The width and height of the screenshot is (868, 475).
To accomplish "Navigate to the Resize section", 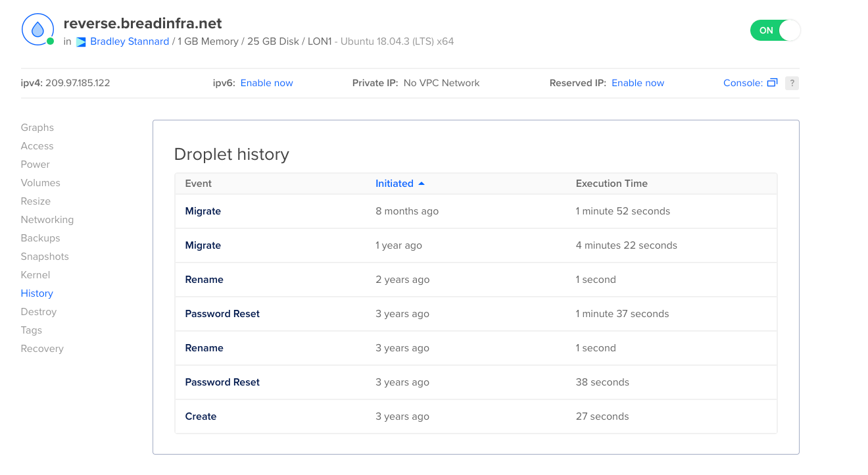I will [36, 201].
